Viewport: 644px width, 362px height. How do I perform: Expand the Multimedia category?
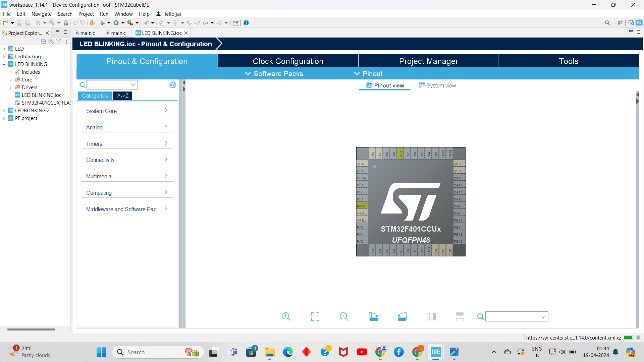(x=127, y=176)
